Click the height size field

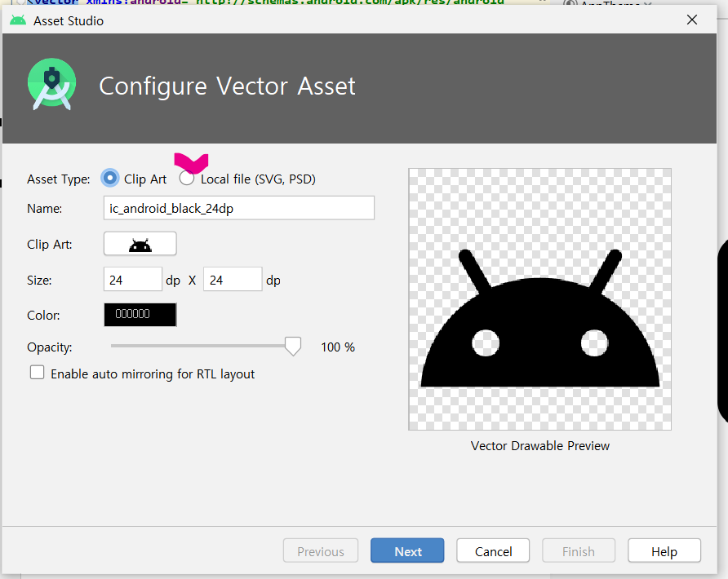point(233,279)
